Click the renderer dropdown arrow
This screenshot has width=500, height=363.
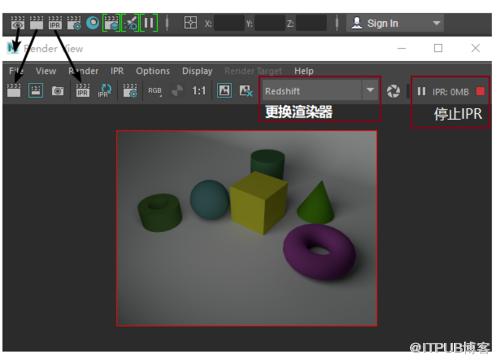(x=370, y=90)
